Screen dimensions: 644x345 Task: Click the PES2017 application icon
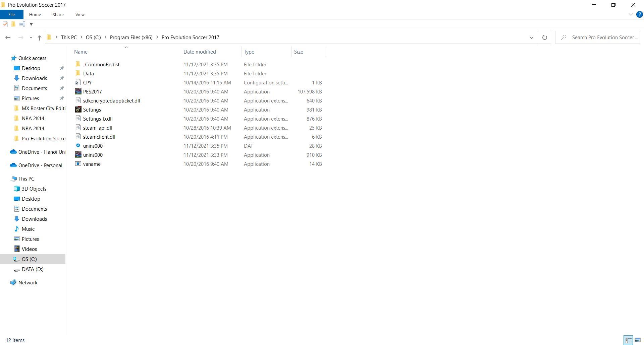tap(78, 91)
